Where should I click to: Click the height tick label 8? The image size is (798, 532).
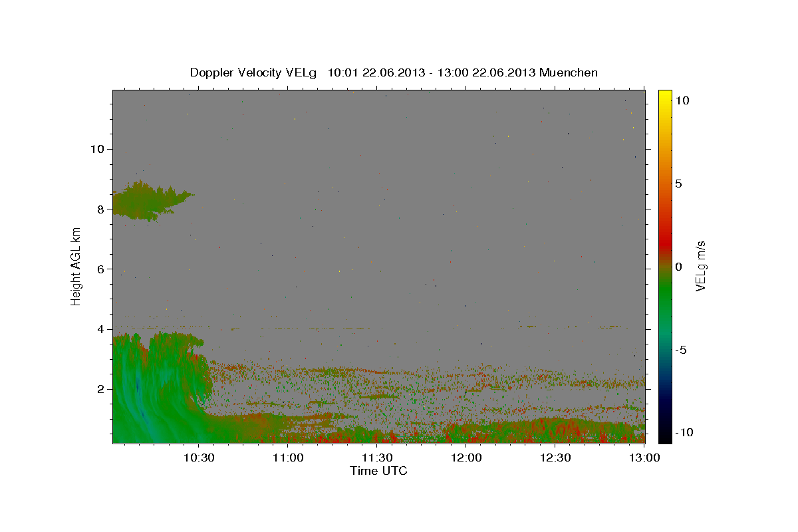100,209
